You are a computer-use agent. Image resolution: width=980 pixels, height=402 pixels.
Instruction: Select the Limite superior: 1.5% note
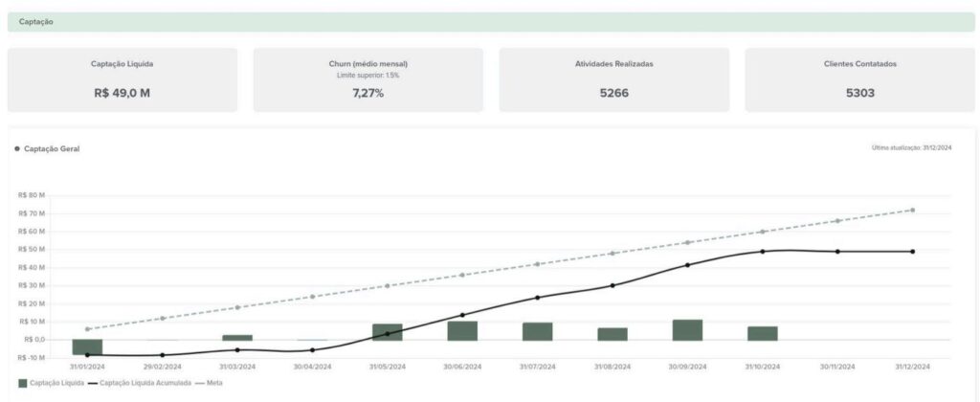[x=368, y=75]
